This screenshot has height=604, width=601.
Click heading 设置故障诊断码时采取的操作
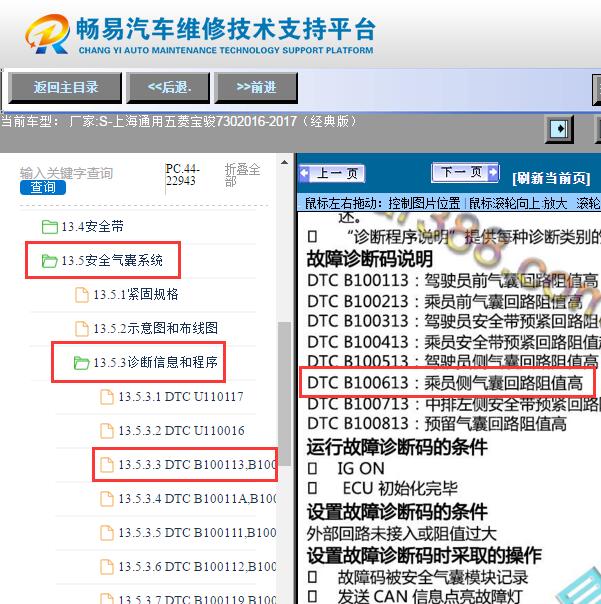point(424,555)
